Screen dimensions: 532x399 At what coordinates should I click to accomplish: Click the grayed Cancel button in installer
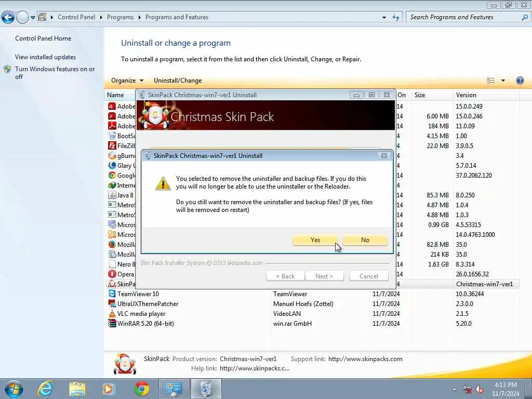tap(369, 276)
